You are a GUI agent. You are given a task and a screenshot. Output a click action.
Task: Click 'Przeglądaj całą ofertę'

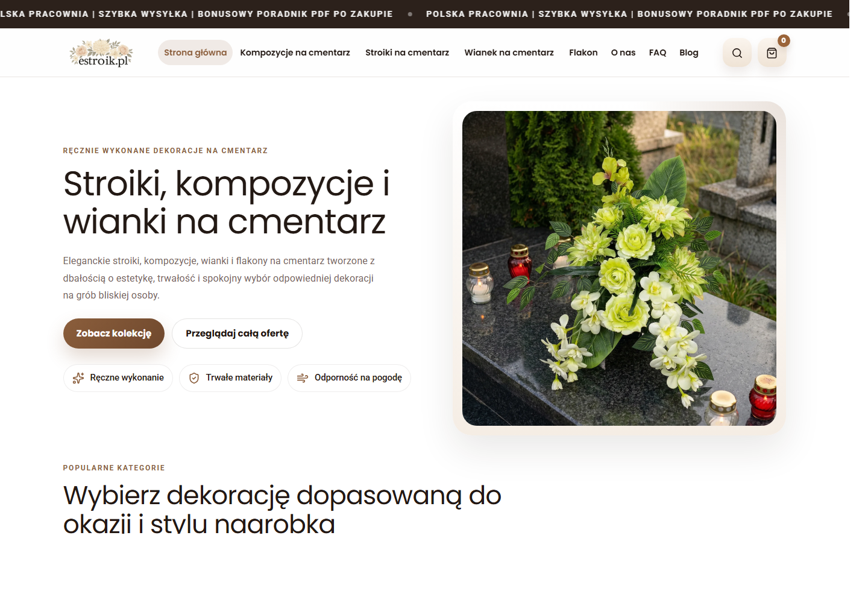pyautogui.click(x=237, y=333)
